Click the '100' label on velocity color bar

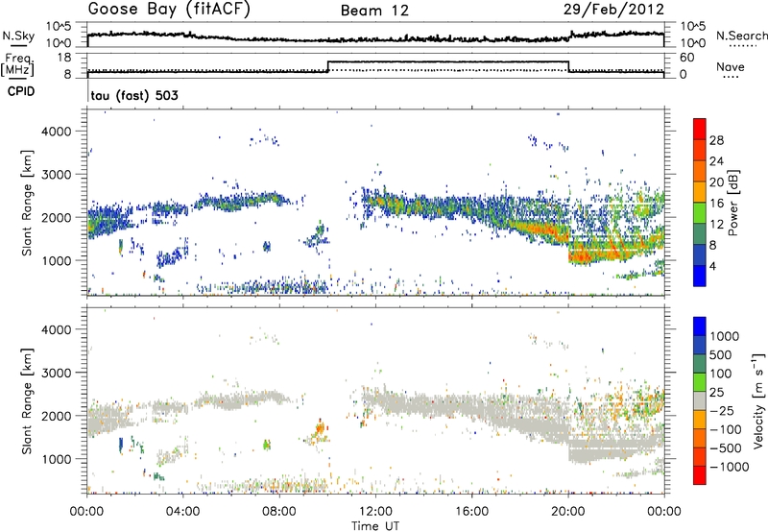tap(721, 374)
